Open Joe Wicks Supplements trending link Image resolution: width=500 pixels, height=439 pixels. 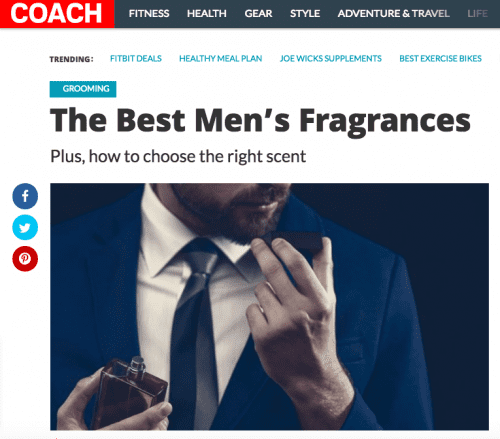[331, 59]
